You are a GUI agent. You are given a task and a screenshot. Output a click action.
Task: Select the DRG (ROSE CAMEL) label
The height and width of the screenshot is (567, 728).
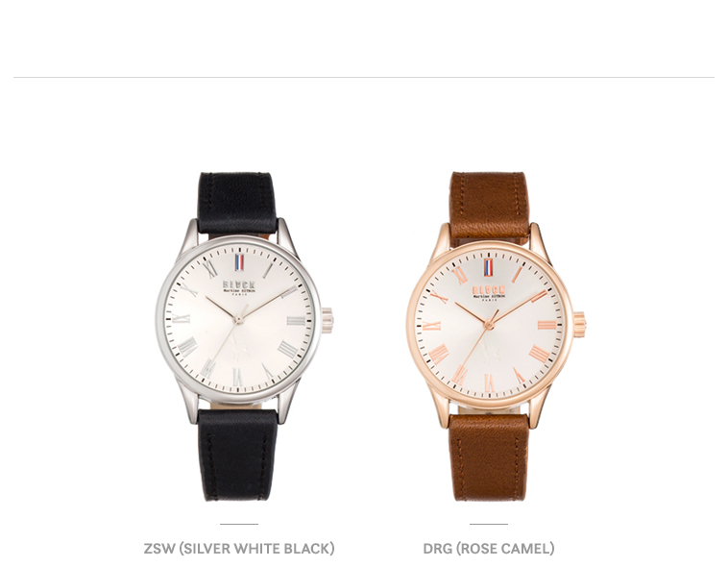click(x=489, y=549)
